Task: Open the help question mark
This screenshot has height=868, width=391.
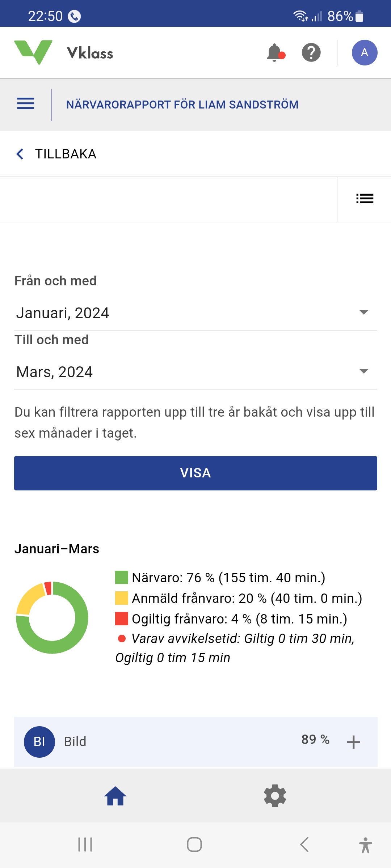Action: (x=311, y=53)
